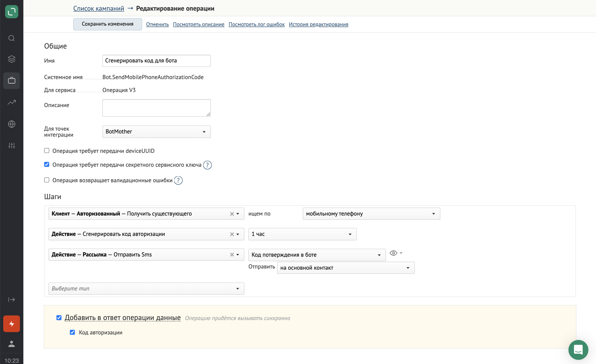Select the briefcase campaigns sidebar icon
The width and height of the screenshot is (596, 364).
(12, 80)
